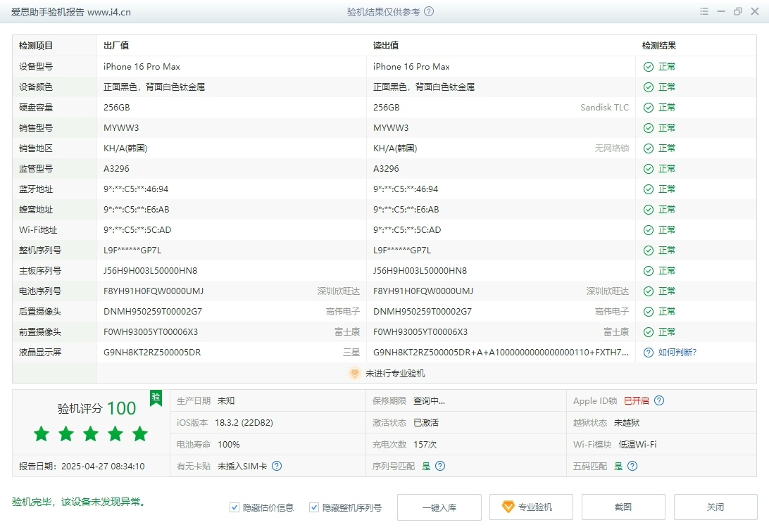Viewport: 769px width, 532px height.
Task: Click the green check icon in 设备颜色 row
Action: 649,87
